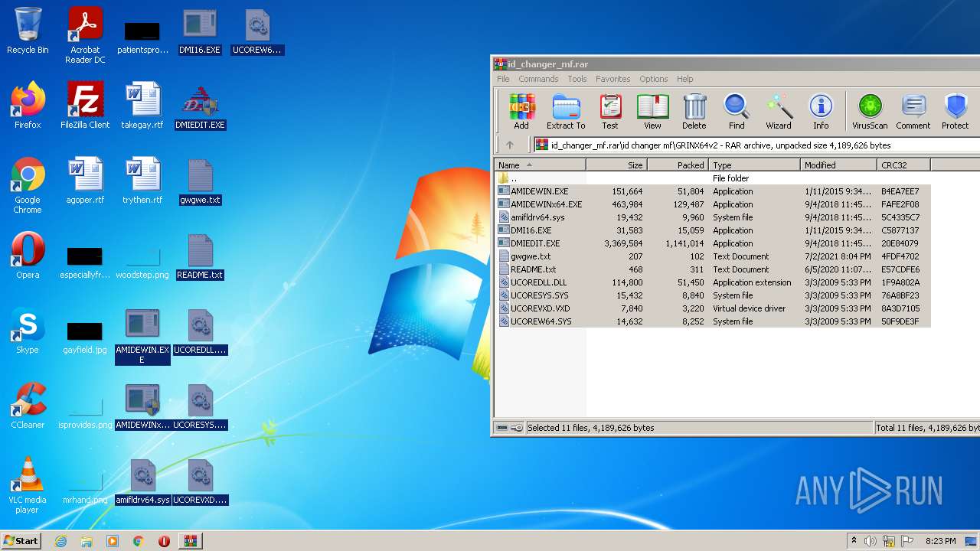Select README.txt desktop file
This screenshot has width=980, height=551.
[200, 256]
